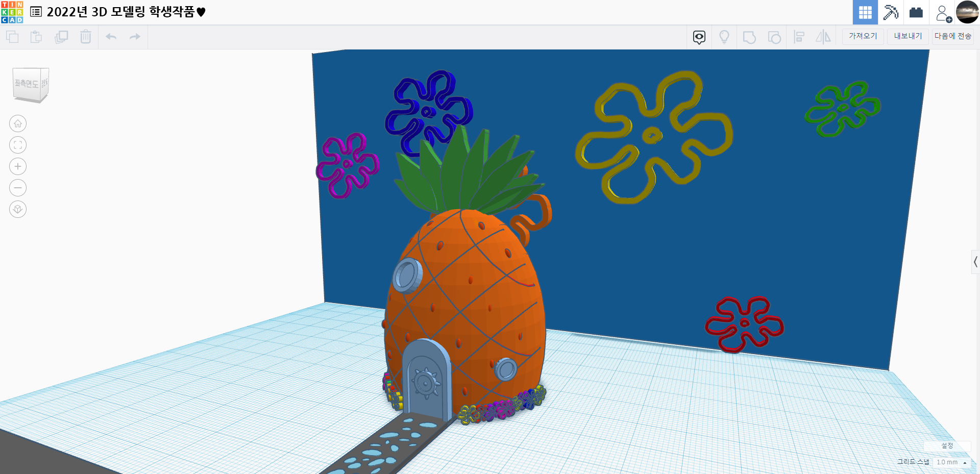Screen dimensions: 980x474
Task: Invite a collaborator with the add-person icon
Action: coord(943,13)
